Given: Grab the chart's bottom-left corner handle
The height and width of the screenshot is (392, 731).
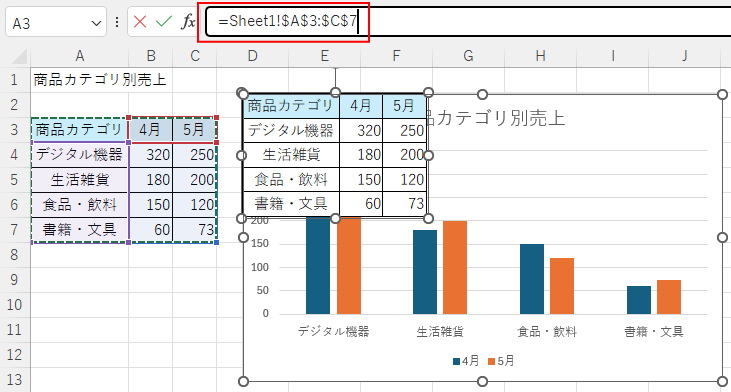Looking at the screenshot, I should [243, 382].
